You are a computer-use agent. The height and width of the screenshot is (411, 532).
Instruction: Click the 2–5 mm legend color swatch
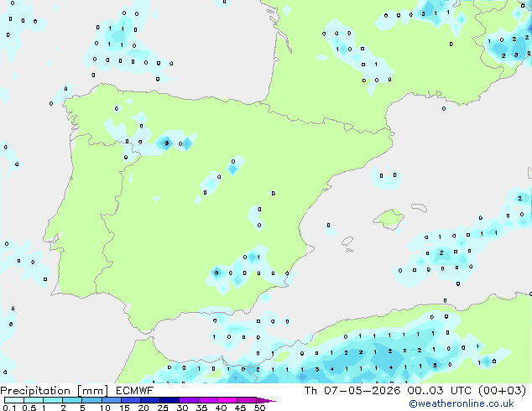[x=72, y=400]
